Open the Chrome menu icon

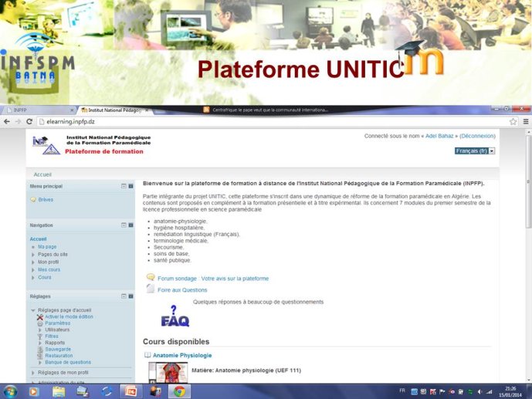pyautogui.click(x=526, y=122)
